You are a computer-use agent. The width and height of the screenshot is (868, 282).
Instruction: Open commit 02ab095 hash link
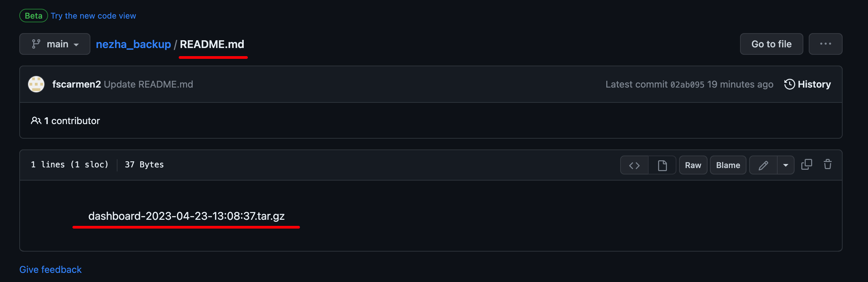[687, 85]
